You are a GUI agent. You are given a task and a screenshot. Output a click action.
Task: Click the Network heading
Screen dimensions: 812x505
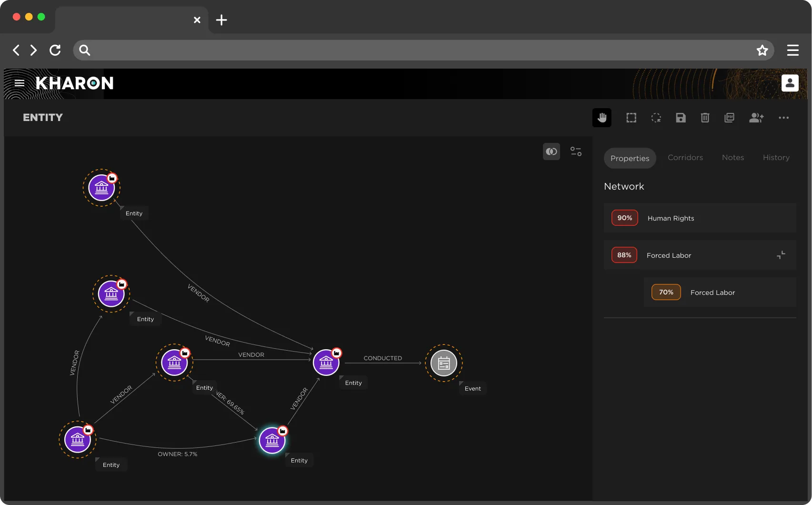(624, 186)
